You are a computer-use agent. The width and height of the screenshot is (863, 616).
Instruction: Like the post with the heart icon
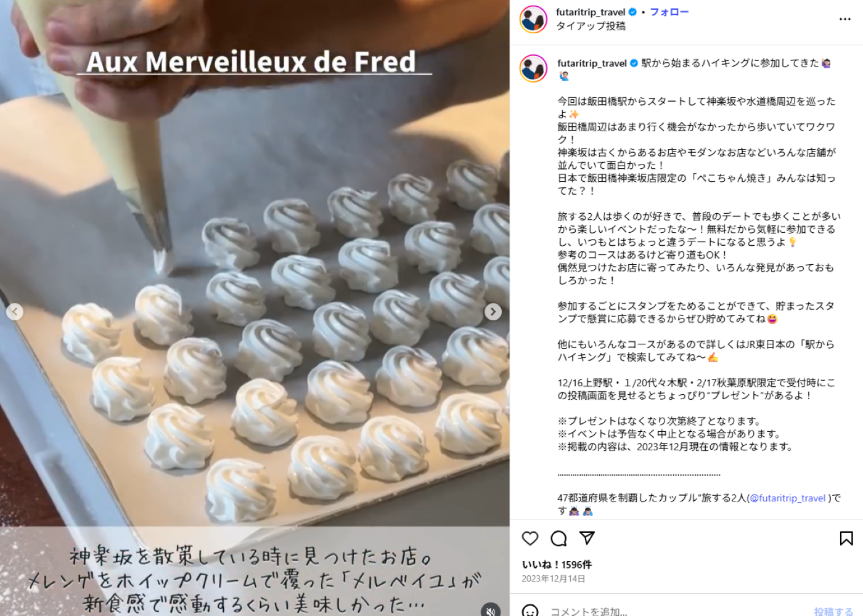coord(530,538)
